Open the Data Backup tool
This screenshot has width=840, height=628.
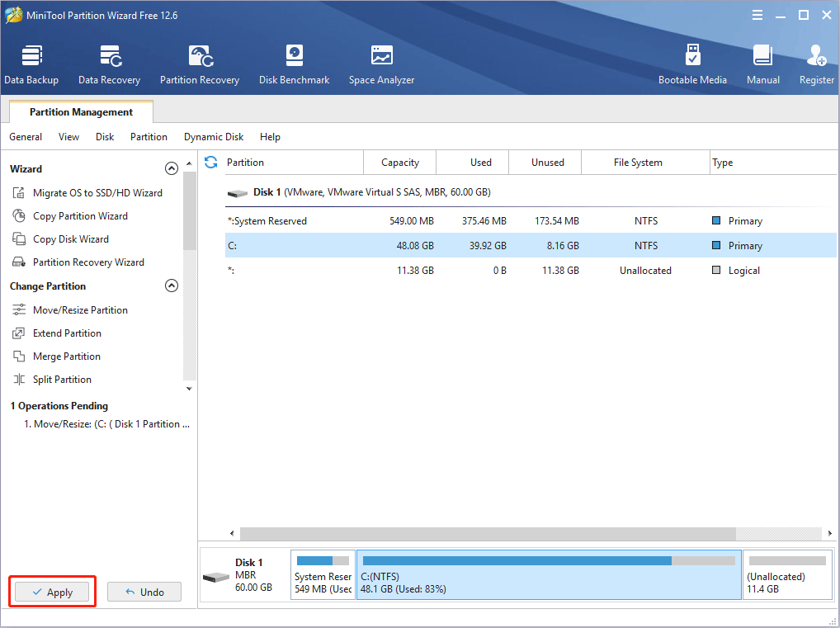tap(31, 65)
